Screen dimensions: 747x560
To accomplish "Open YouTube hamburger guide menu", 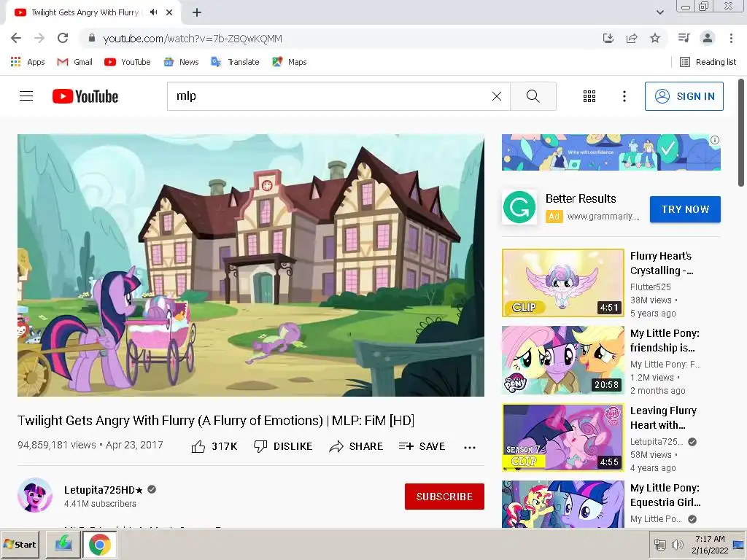I will (x=26, y=96).
